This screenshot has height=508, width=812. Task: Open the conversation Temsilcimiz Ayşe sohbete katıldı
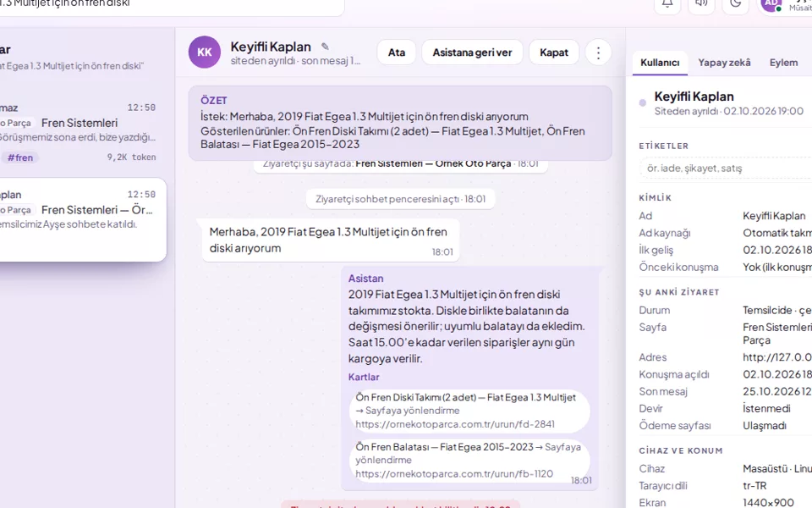83,219
